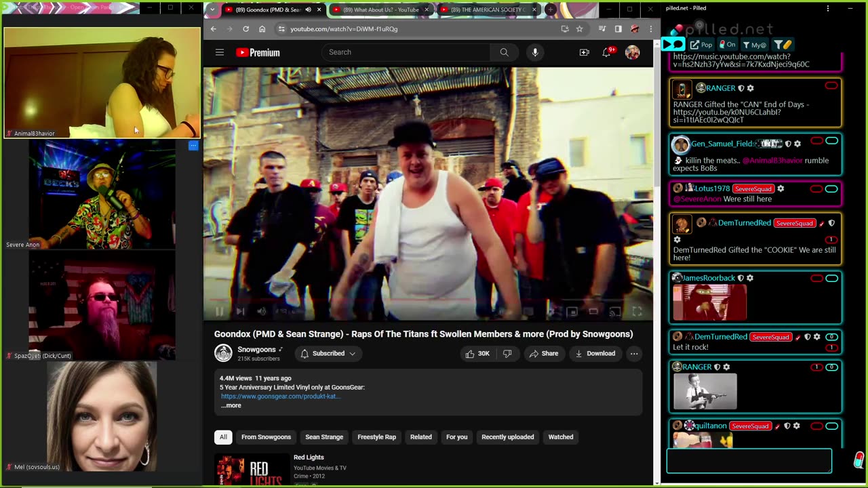Bookmark this page with the star icon

click(x=579, y=29)
